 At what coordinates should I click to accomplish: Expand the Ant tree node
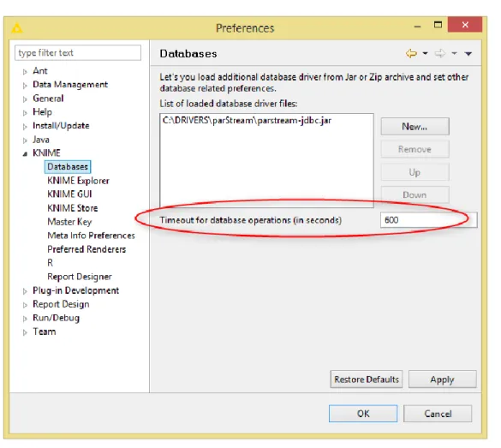[x=25, y=72]
